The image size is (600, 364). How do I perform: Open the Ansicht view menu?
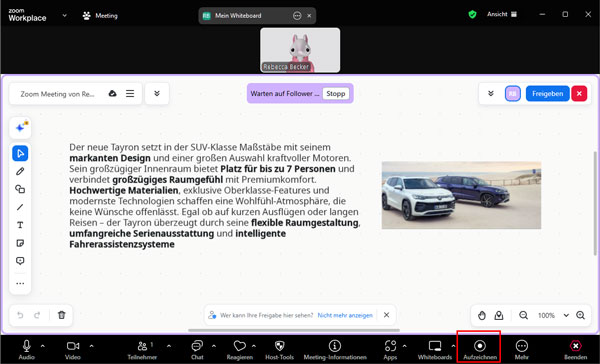point(502,14)
